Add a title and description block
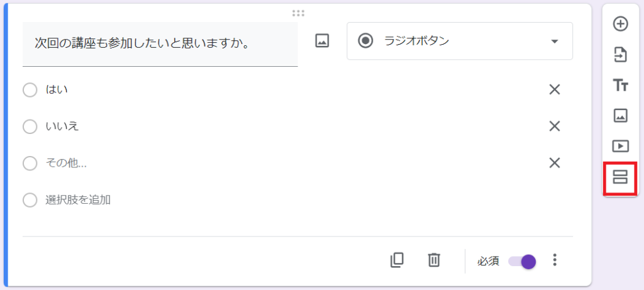The height and width of the screenshot is (290, 644). [621, 86]
